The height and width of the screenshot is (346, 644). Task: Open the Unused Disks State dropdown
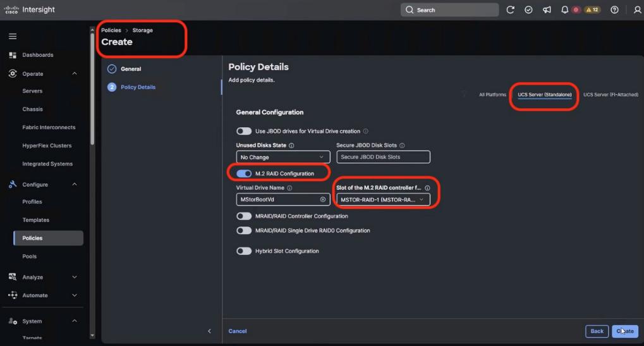[283, 157]
